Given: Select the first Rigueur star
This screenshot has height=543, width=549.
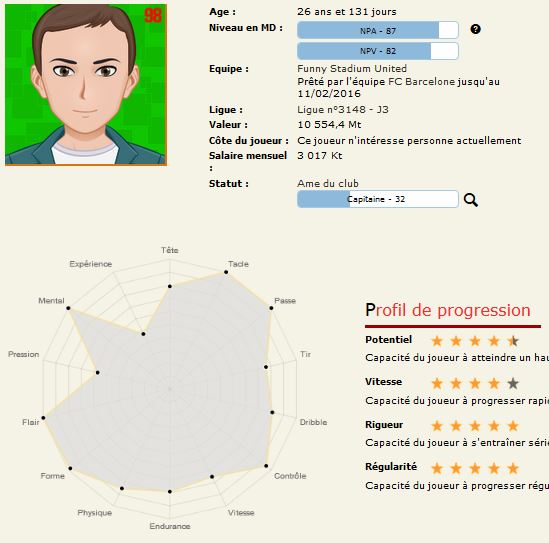Looking at the screenshot, I should tap(437, 426).
